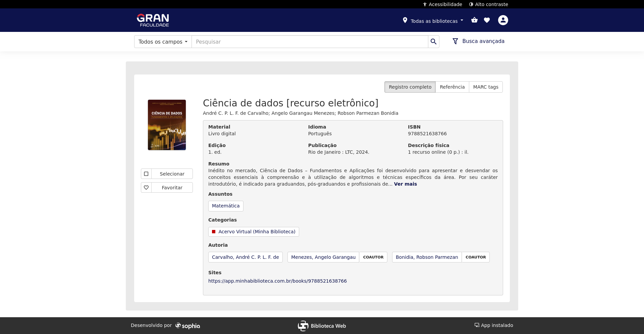The image size is (644, 334).
Task: Switch to the Referência tab
Action: click(452, 87)
